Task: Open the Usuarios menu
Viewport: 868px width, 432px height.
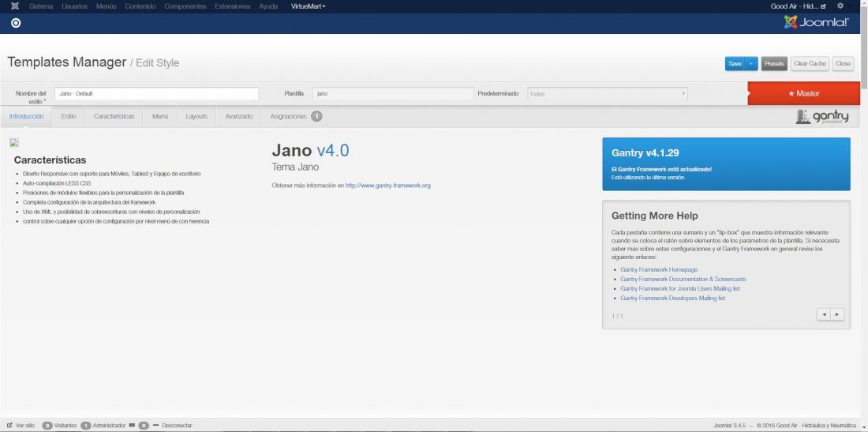Action: 74,6
